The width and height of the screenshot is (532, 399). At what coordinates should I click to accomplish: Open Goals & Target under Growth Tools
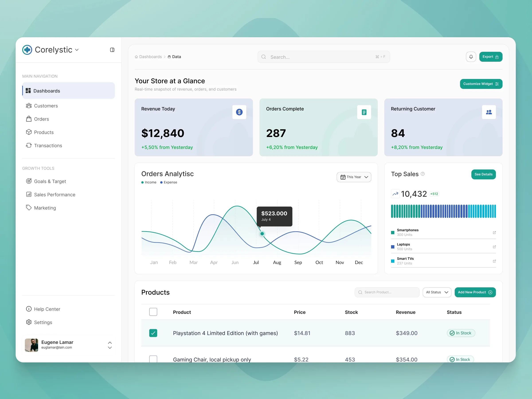50,181
